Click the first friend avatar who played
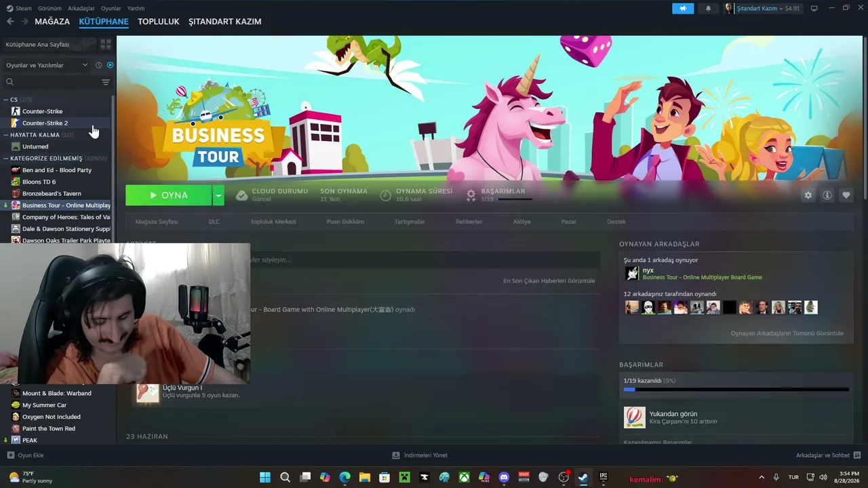 pos(632,308)
